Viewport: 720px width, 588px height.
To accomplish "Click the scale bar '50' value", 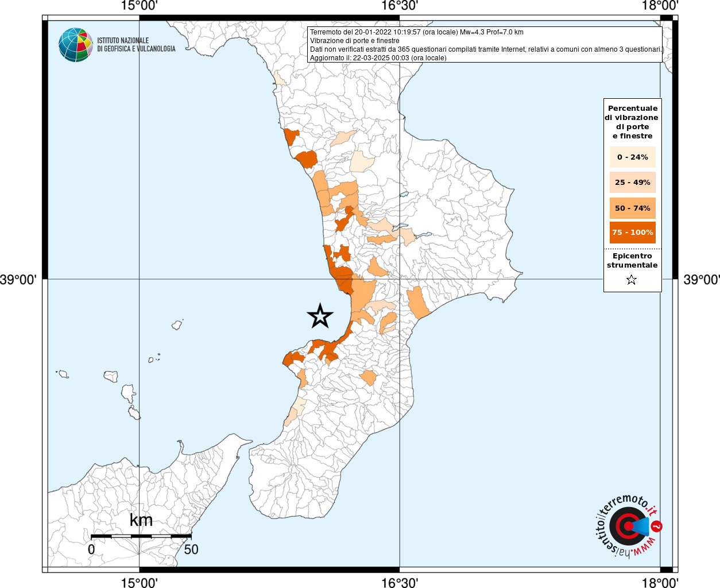I will [x=191, y=550].
